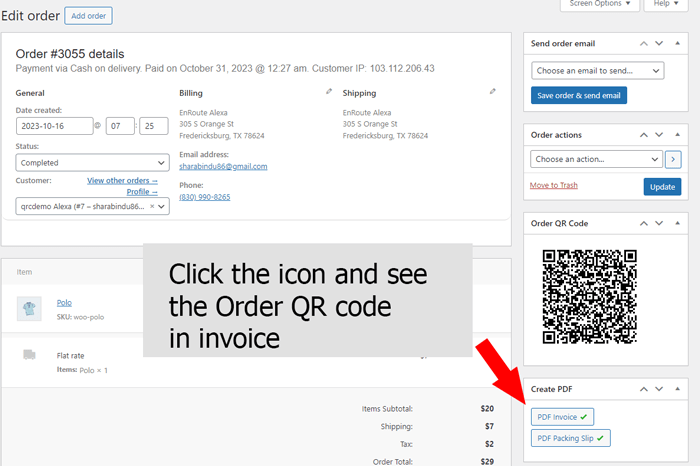Click Save order & send email
Screen dimensions: 700x466
(579, 96)
